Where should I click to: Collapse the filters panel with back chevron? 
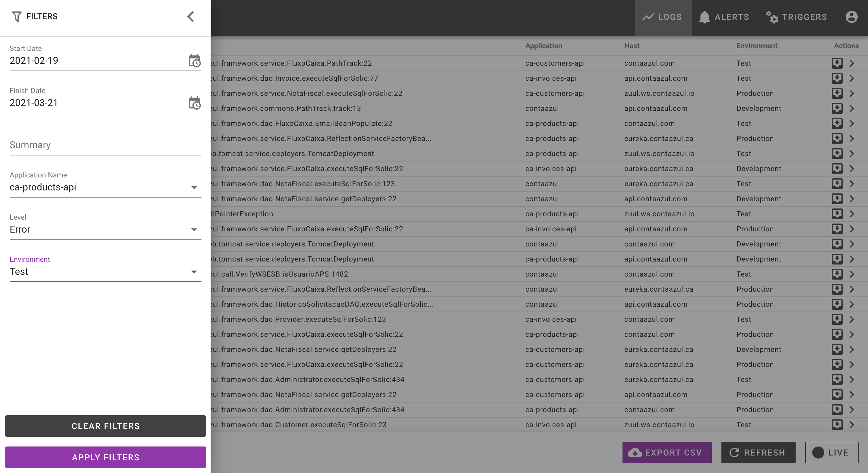190,17
